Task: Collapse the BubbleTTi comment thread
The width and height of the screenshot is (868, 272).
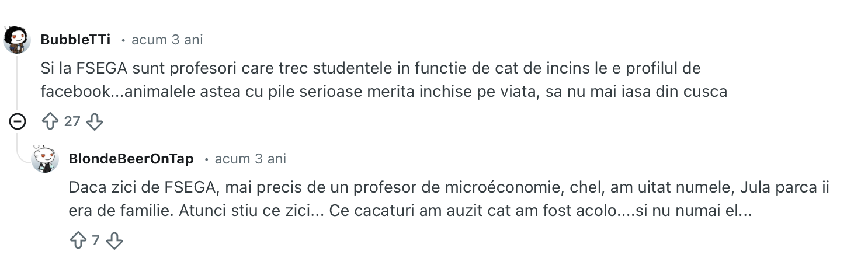Action: pyautogui.click(x=18, y=121)
